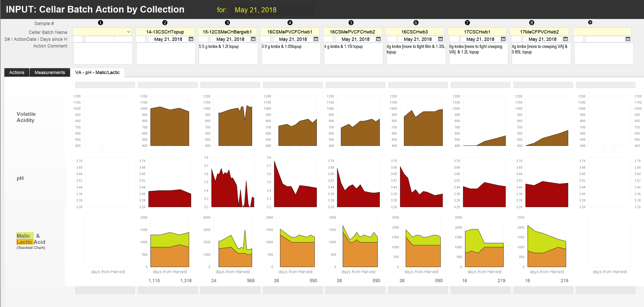Click the empty comment box under 14-13CSCHTopup
Image resolution: width=644 pixels, height=307 pixels.
pyautogui.click(x=166, y=53)
